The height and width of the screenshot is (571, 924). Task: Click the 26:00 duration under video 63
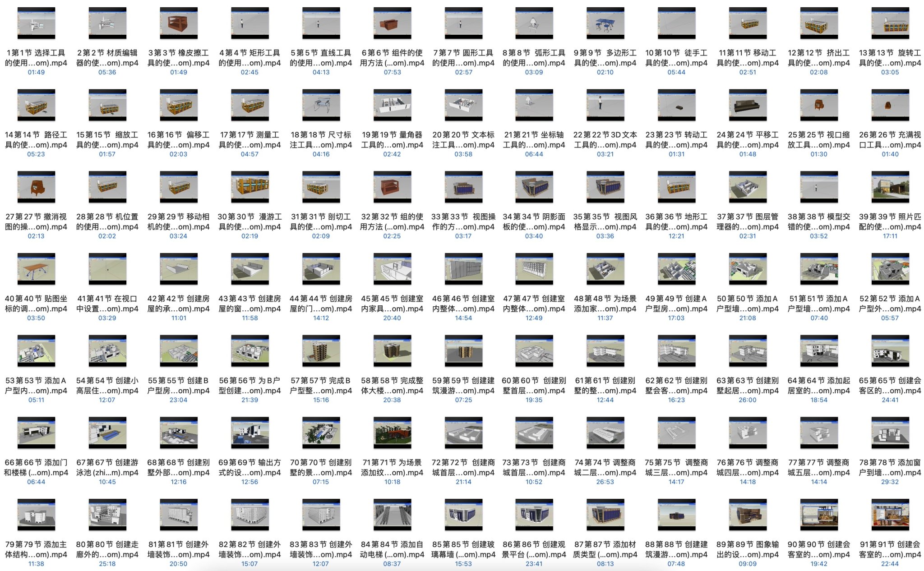pyautogui.click(x=748, y=400)
